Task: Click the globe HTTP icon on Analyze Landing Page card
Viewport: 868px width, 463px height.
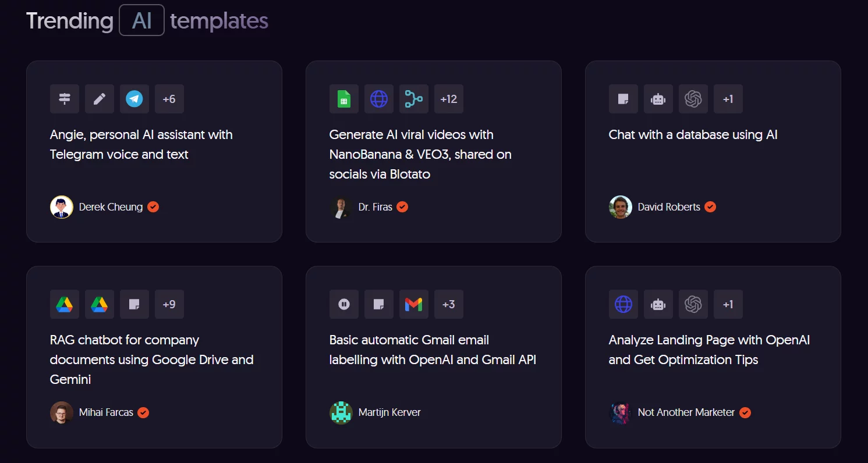Action: coord(623,304)
